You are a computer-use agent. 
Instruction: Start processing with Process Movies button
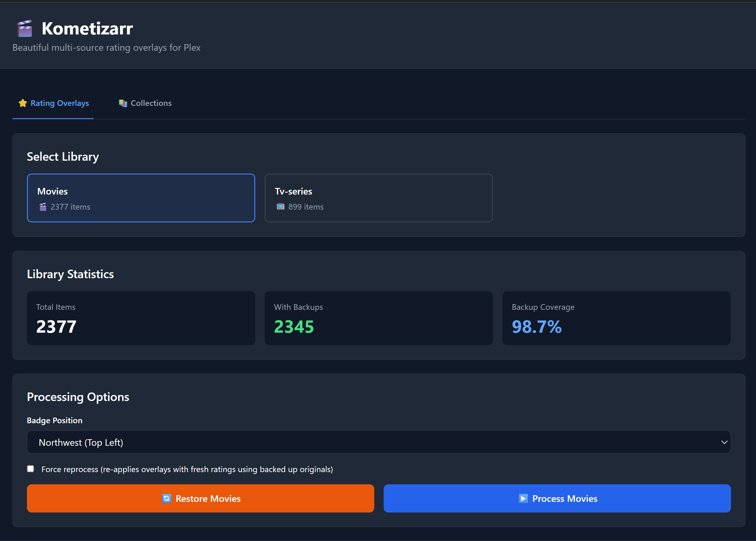point(557,498)
